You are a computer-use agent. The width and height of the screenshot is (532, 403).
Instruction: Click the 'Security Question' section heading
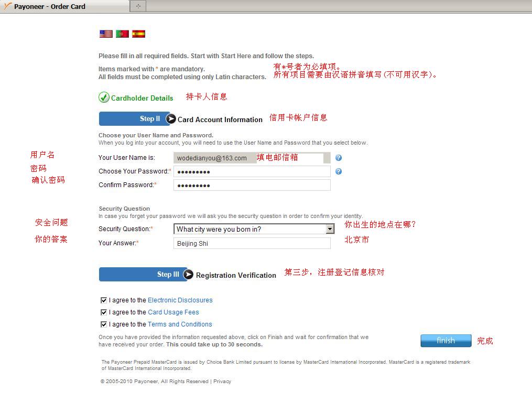click(x=124, y=209)
